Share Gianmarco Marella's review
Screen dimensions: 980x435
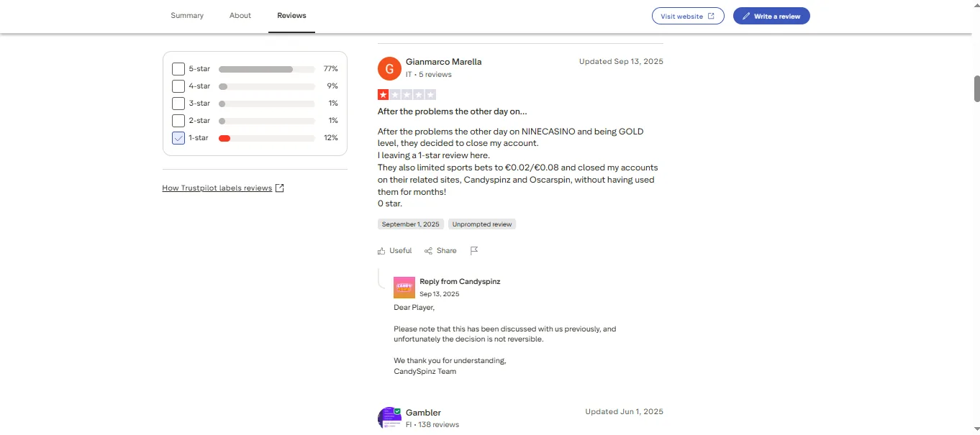point(440,251)
